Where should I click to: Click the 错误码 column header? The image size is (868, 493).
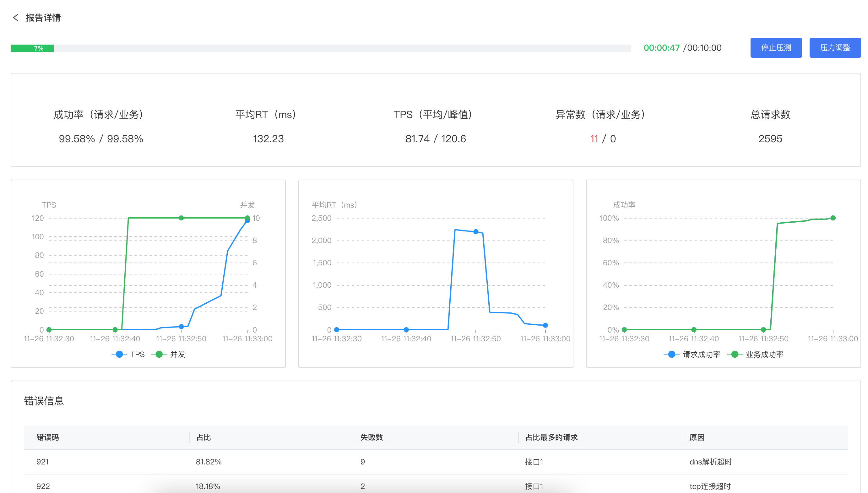coord(48,437)
